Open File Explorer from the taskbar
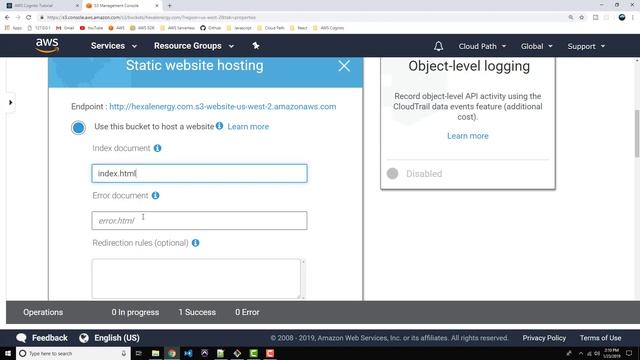 (x=156, y=353)
